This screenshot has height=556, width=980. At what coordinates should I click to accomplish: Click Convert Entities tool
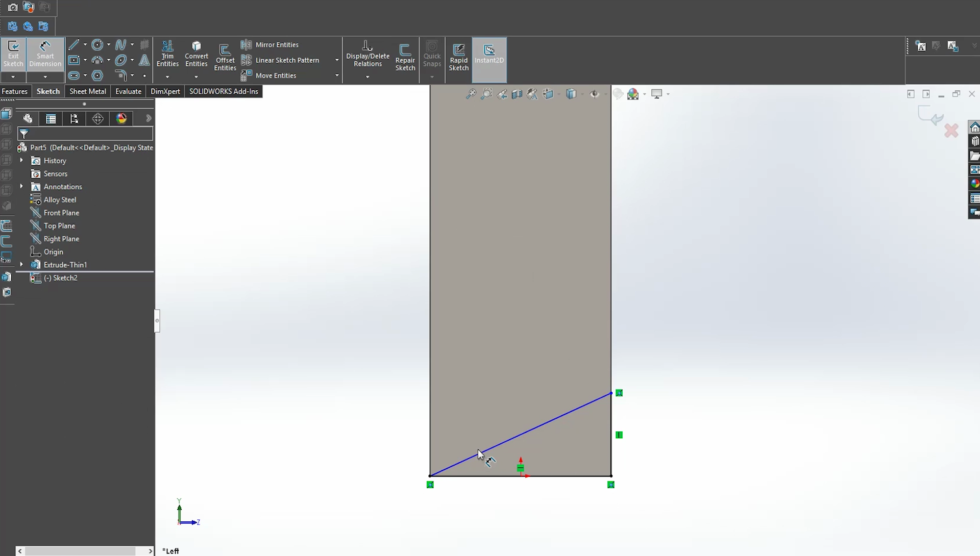(197, 54)
